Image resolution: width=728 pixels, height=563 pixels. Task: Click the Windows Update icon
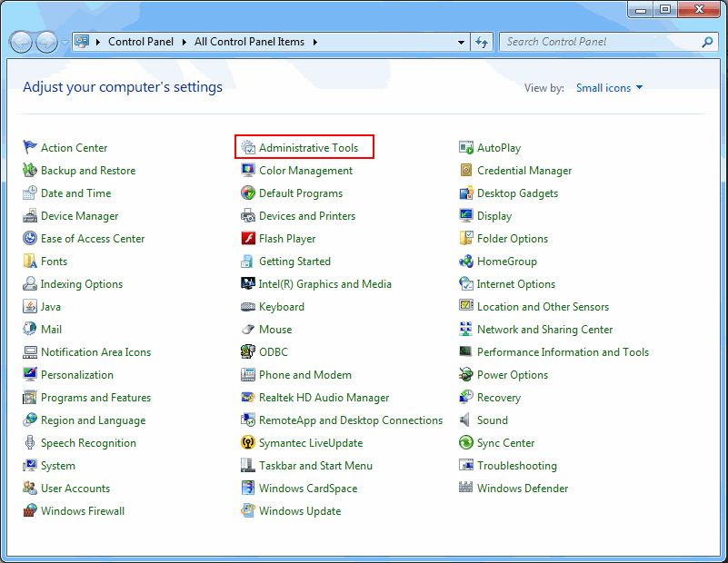[248, 511]
